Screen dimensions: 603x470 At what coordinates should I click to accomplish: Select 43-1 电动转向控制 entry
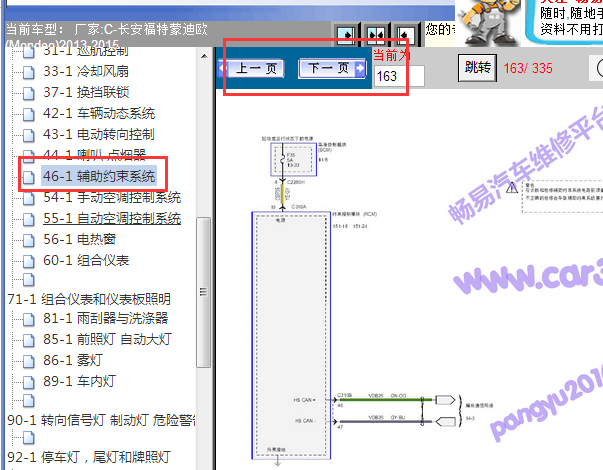(x=98, y=134)
